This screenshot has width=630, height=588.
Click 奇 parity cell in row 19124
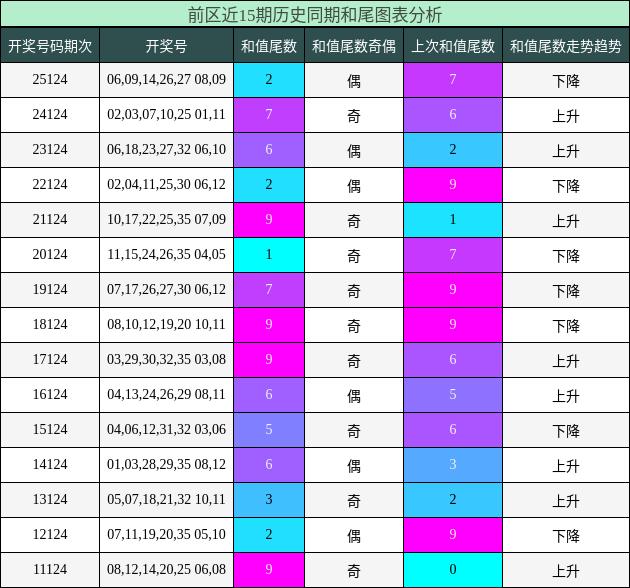point(354,290)
